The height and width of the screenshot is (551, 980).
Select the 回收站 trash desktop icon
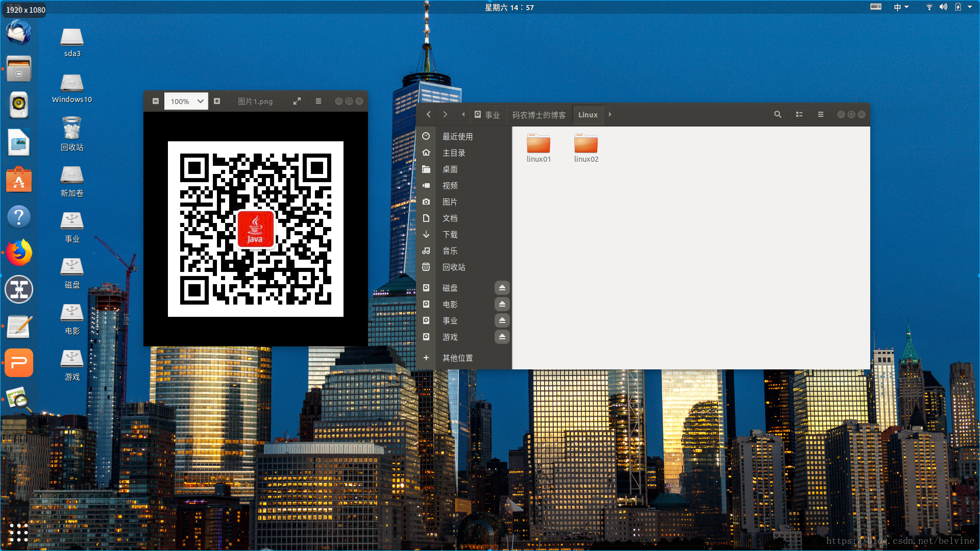click(x=72, y=134)
